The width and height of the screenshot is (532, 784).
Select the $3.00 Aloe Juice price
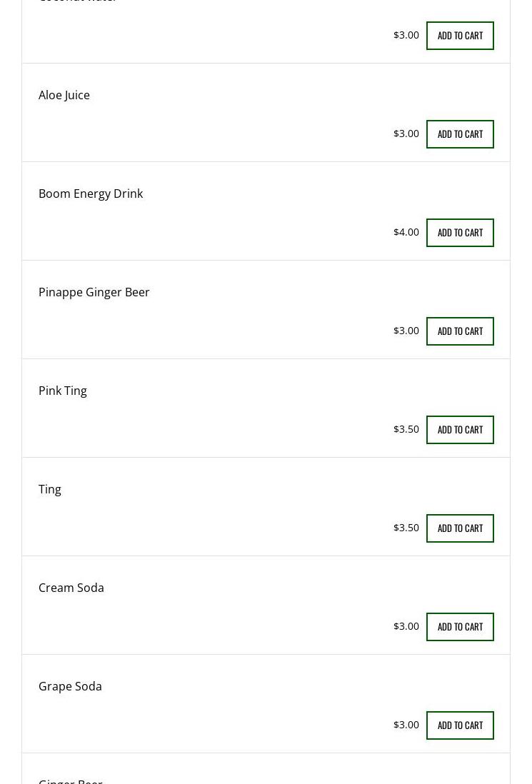(406, 134)
